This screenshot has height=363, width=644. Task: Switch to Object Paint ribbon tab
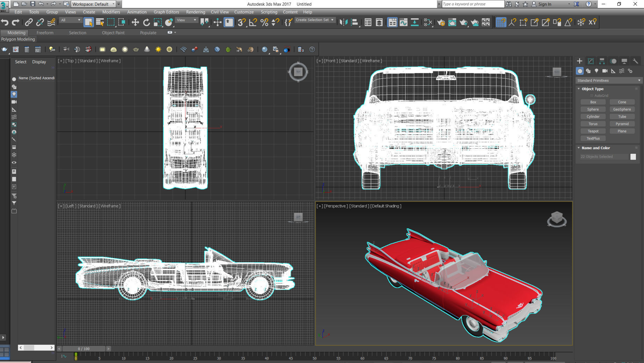[x=113, y=33]
